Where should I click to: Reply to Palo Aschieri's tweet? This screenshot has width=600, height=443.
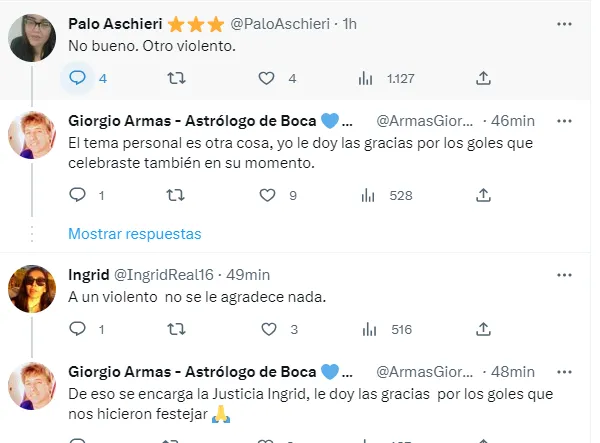[77, 77]
